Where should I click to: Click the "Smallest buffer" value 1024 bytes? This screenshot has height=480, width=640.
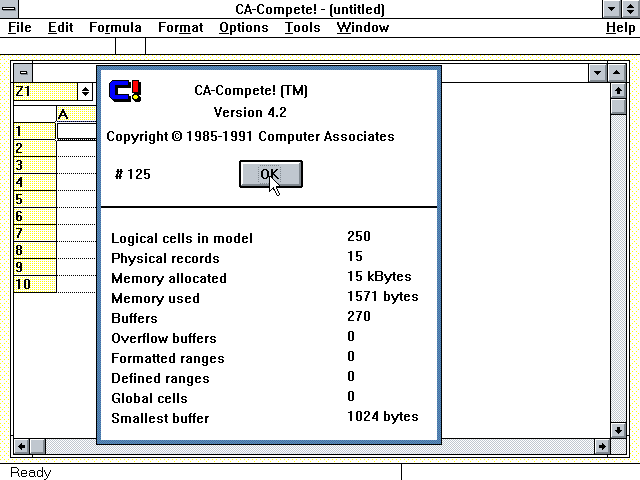pyautogui.click(x=382, y=416)
